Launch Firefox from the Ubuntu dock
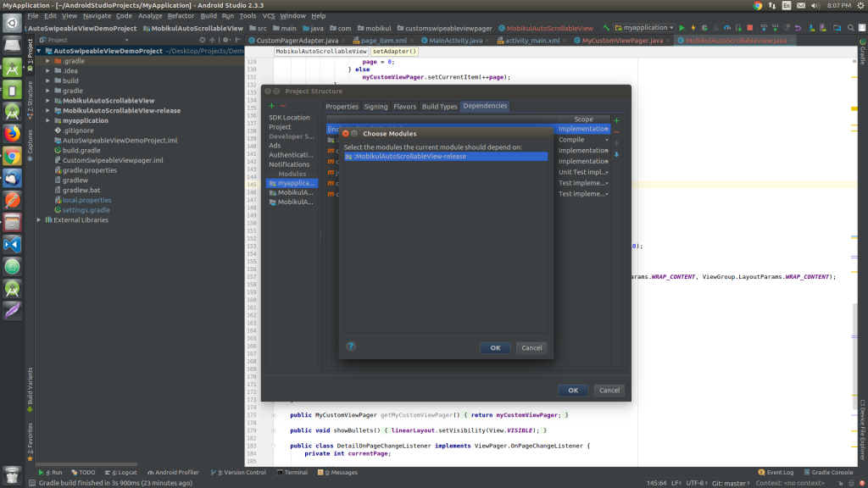This screenshot has width=868, height=488. (x=11, y=134)
